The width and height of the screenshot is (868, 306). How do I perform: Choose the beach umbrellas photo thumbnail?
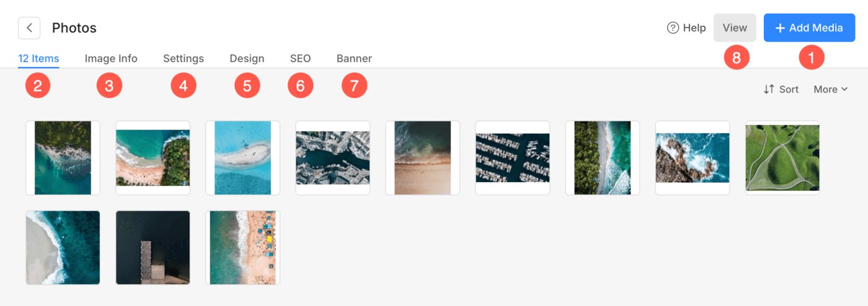coord(242,248)
